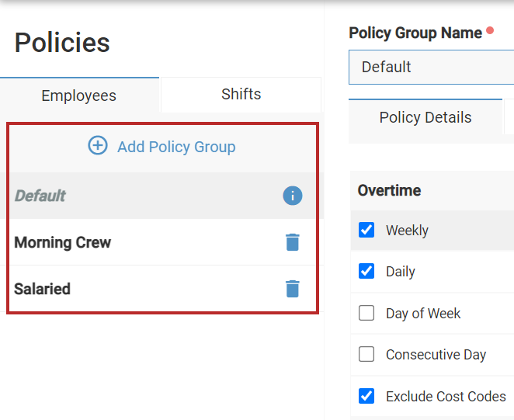514x420 pixels.
Task: Focus the Policy Group Name input field
Action: pos(432,68)
